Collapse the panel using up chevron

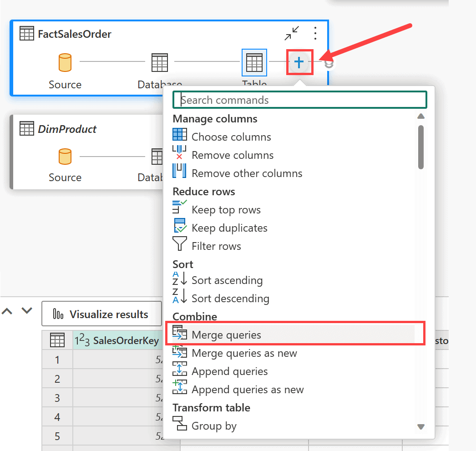click(8, 311)
